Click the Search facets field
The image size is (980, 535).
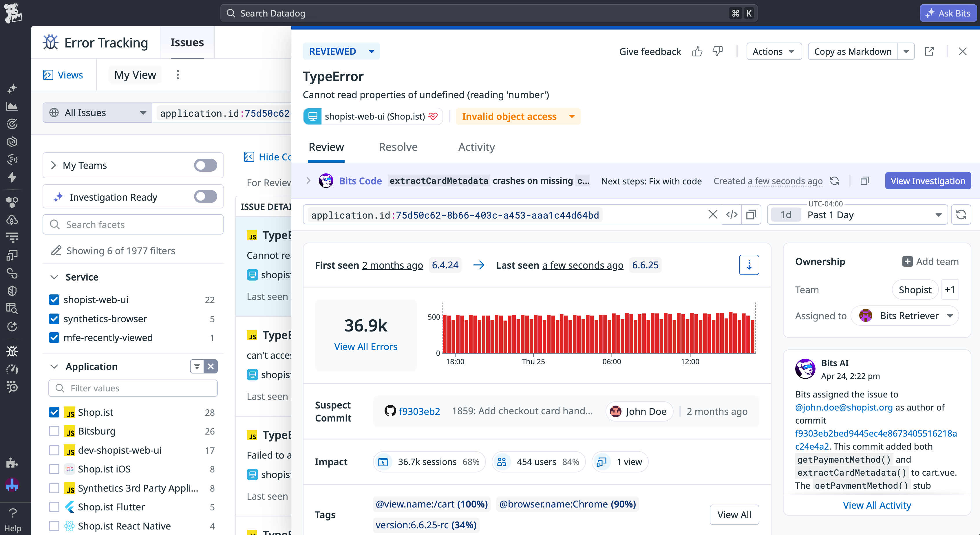pyautogui.click(x=133, y=225)
